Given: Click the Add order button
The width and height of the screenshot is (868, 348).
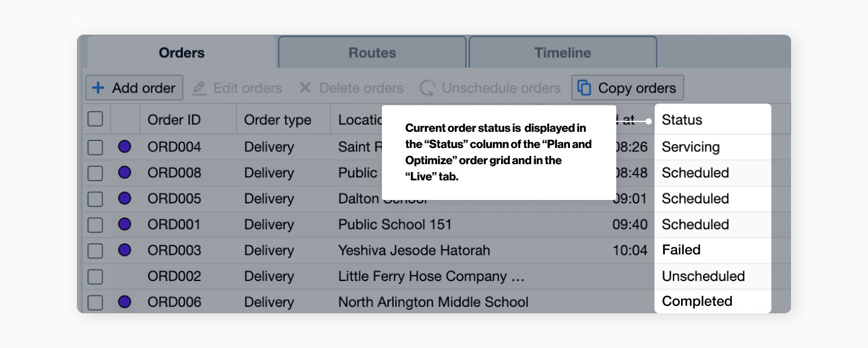Looking at the screenshot, I should [x=134, y=88].
